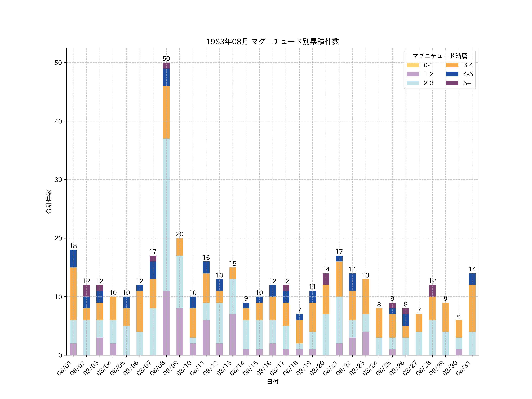Click the 3-4 legend color swatch

pyautogui.click(x=452, y=65)
